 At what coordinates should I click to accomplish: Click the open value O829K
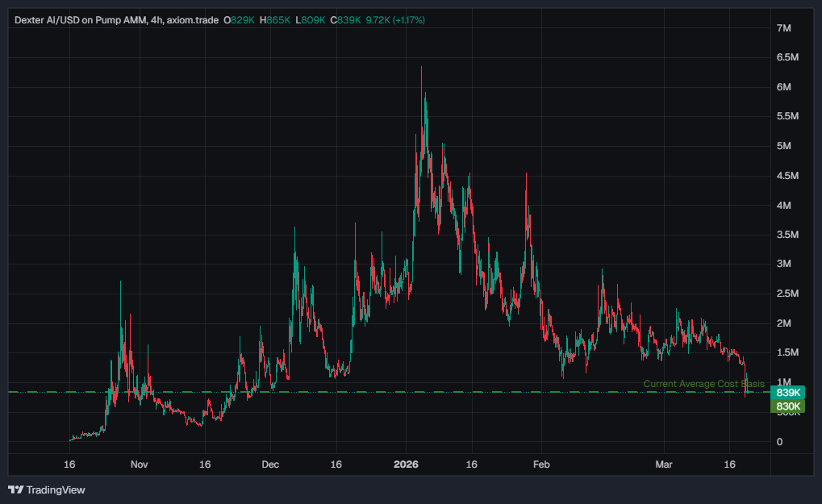click(239, 20)
